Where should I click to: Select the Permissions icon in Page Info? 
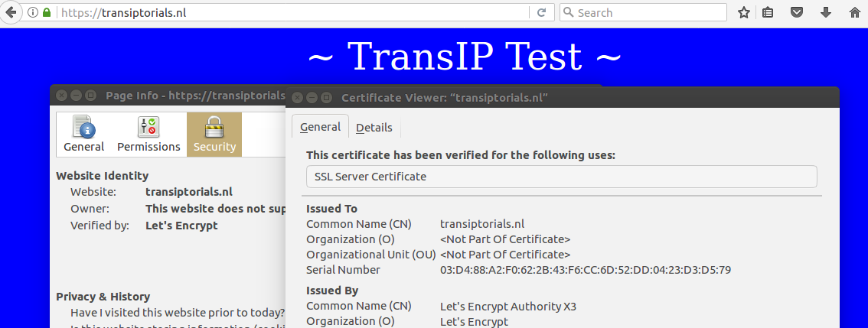[x=148, y=135]
